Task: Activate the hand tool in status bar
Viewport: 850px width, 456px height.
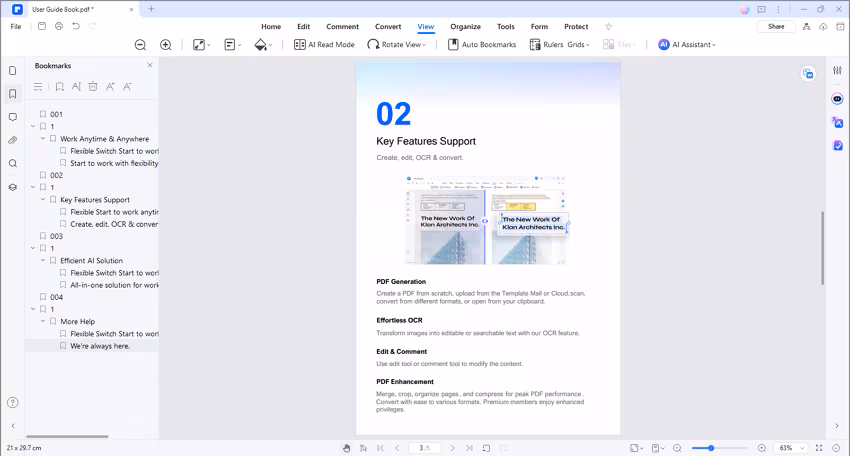Action: (x=346, y=448)
